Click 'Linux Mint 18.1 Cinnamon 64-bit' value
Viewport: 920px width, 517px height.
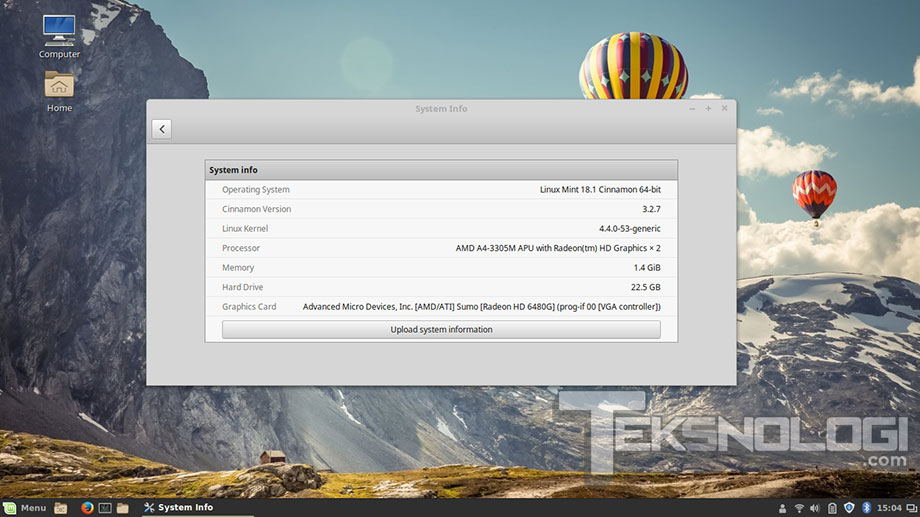(x=600, y=190)
